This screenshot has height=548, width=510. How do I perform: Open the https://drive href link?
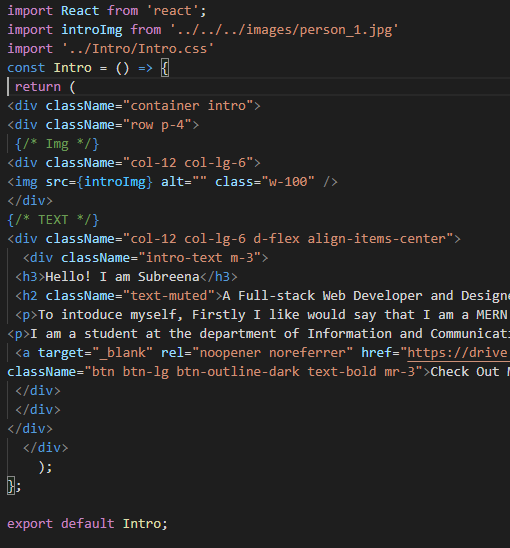457,353
